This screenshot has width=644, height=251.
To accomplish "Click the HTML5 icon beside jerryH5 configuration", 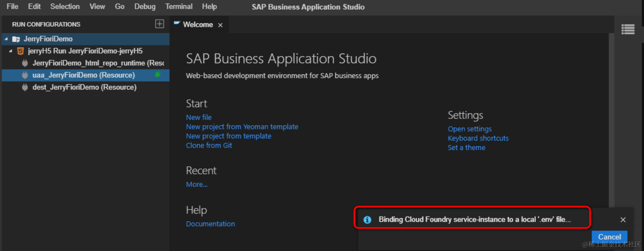I will point(21,51).
